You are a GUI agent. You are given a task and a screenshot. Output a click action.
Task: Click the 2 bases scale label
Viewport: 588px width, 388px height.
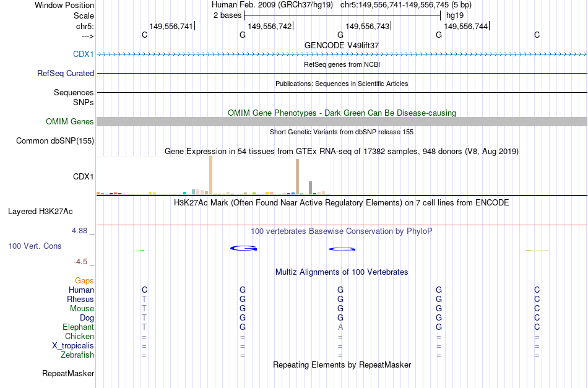pos(227,15)
